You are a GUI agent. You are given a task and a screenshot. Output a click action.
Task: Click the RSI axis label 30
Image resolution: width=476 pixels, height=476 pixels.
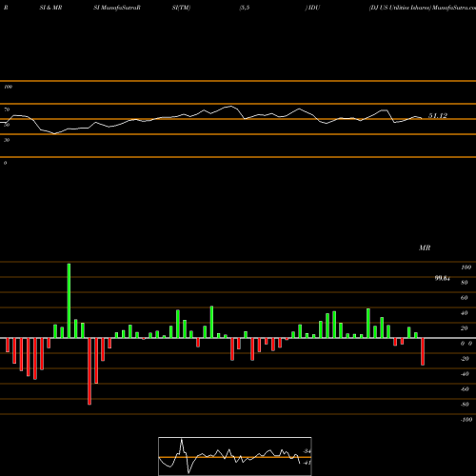7,140
